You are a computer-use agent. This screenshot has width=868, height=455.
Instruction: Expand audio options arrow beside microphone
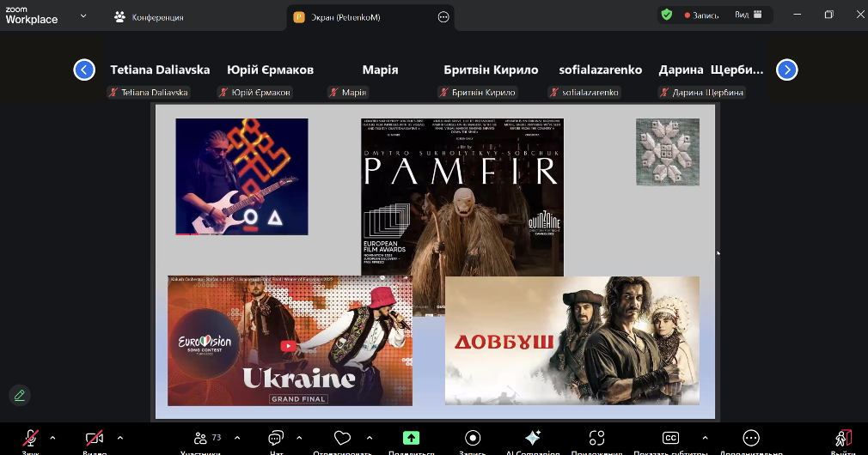(x=53, y=437)
